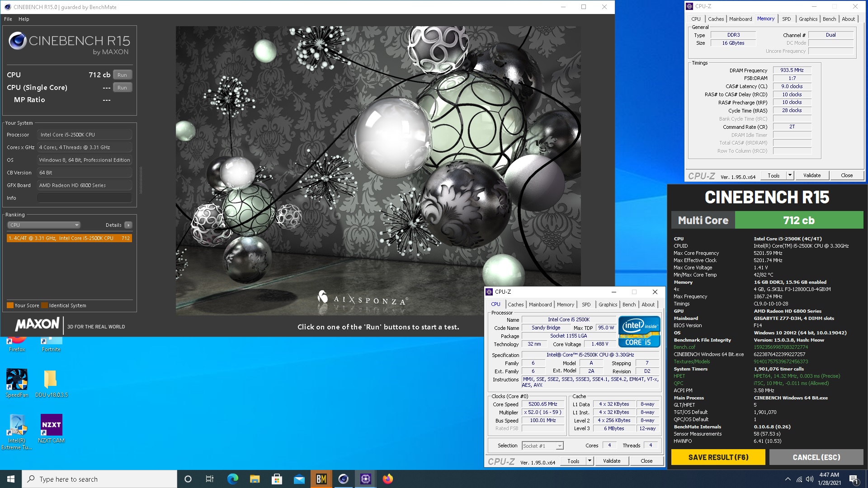The image size is (868, 488).
Task: Click the Intel Core i5 badge in CPU-Z
Action: [x=639, y=332]
